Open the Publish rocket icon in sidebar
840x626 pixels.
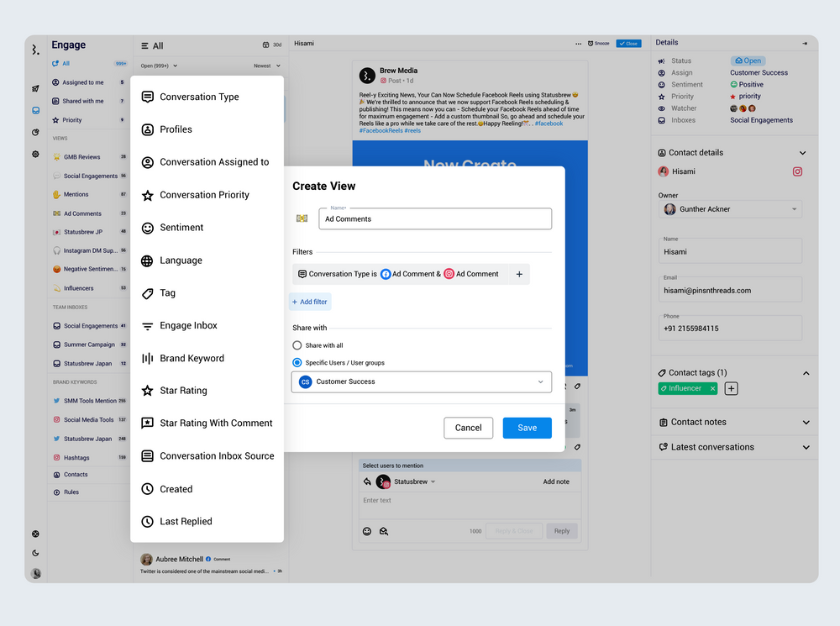[35, 88]
